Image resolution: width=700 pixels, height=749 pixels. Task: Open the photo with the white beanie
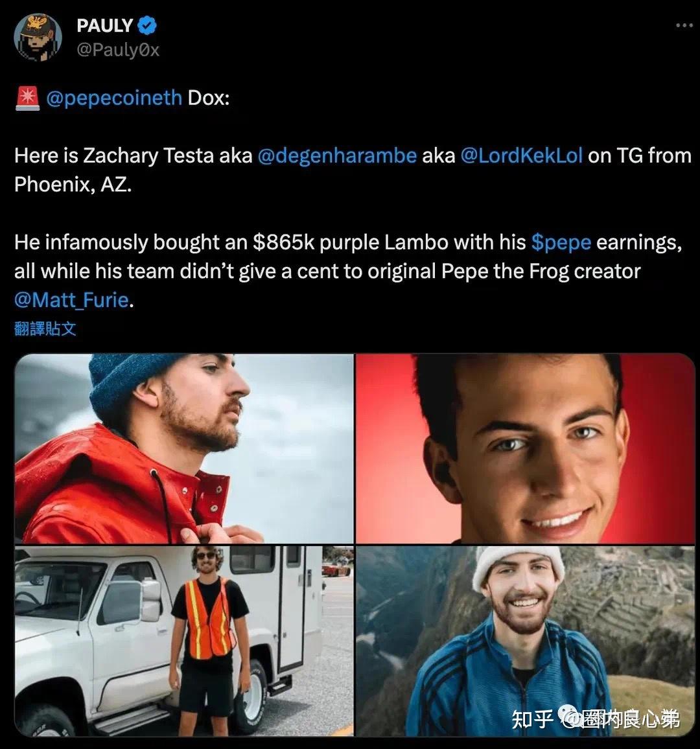click(525, 641)
